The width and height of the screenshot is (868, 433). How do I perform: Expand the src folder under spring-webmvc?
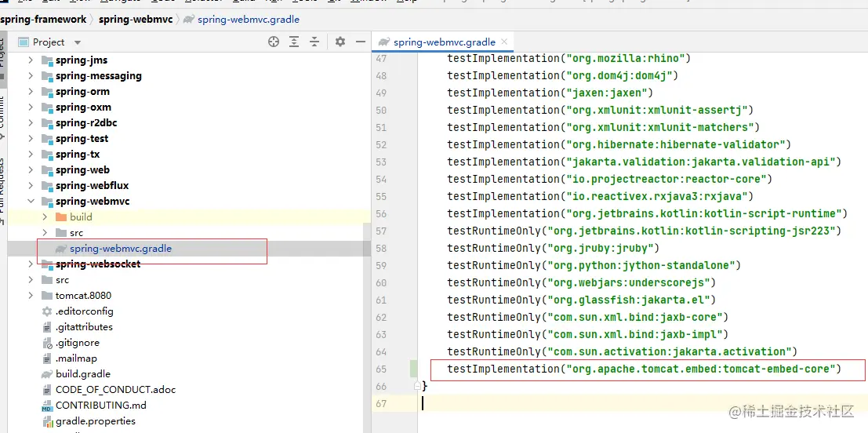pyautogui.click(x=45, y=232)
